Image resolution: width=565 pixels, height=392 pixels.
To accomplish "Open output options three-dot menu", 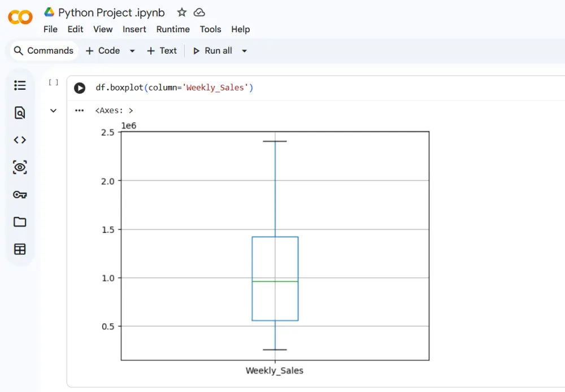I will [80, 111].
